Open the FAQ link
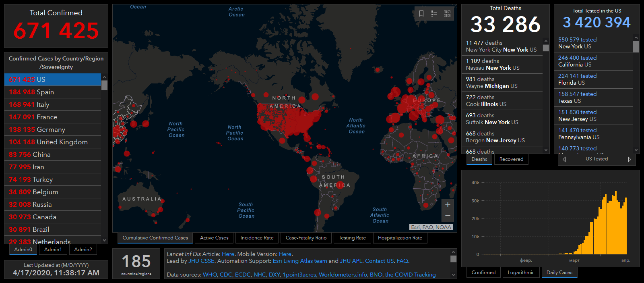 click(x=402, y=261)
